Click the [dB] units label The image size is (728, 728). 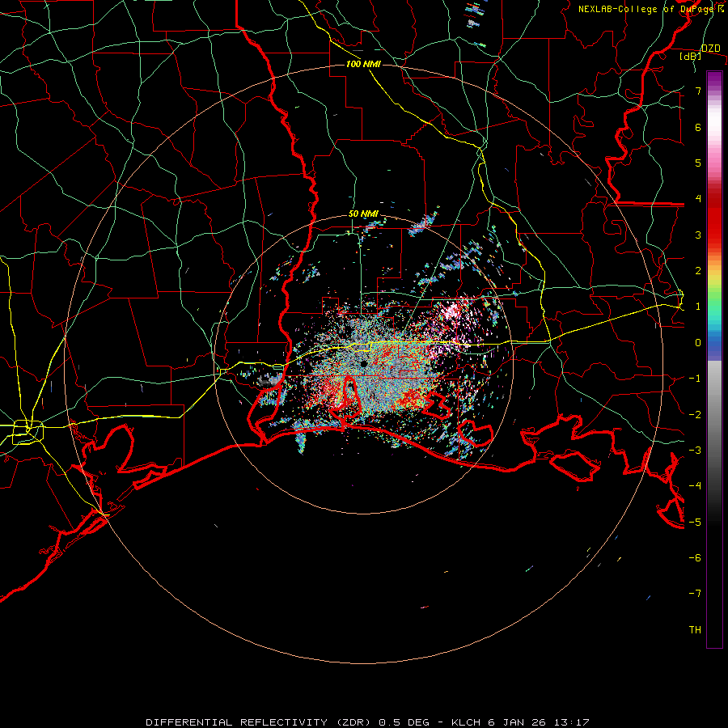(x=691, y=56)
